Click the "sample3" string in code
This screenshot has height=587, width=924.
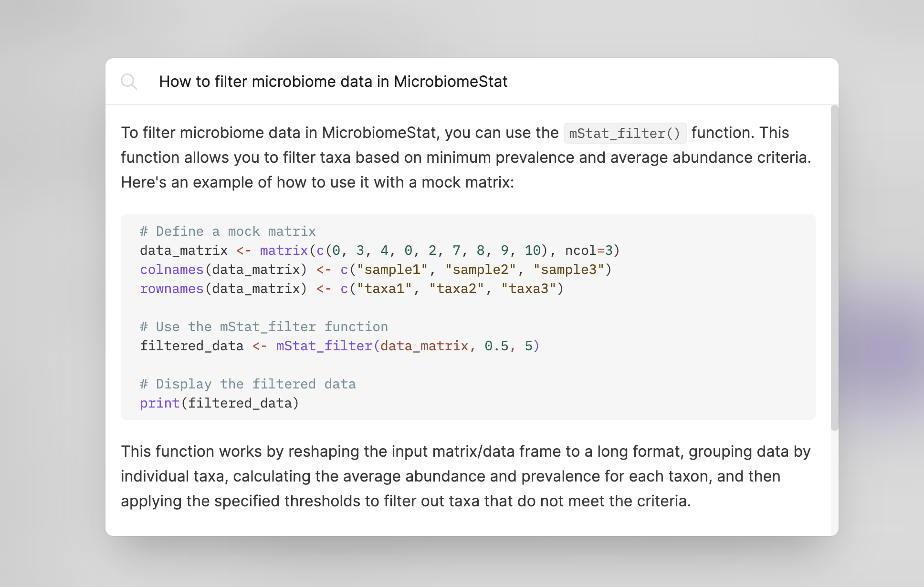568,270
